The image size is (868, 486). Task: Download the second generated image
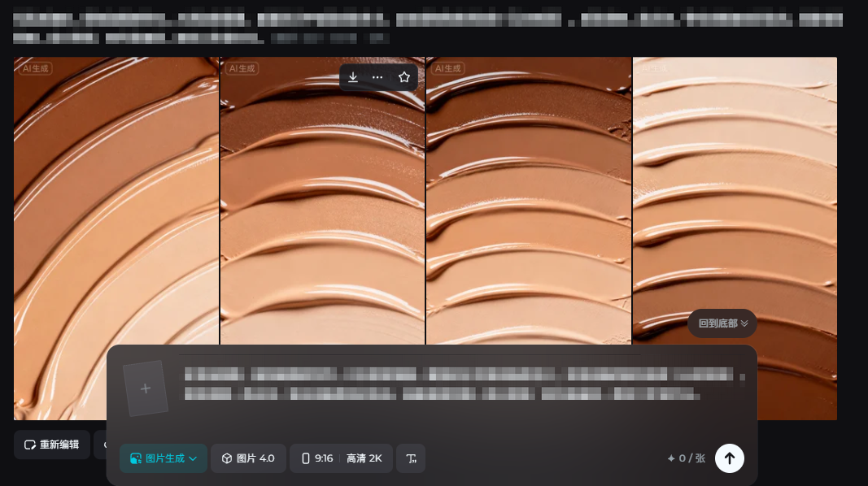(353, 77)
